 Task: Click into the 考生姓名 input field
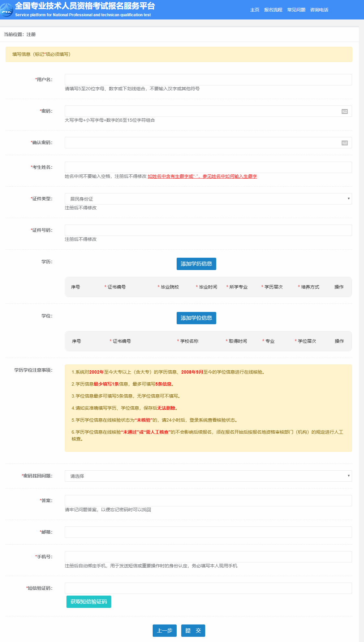208,167
